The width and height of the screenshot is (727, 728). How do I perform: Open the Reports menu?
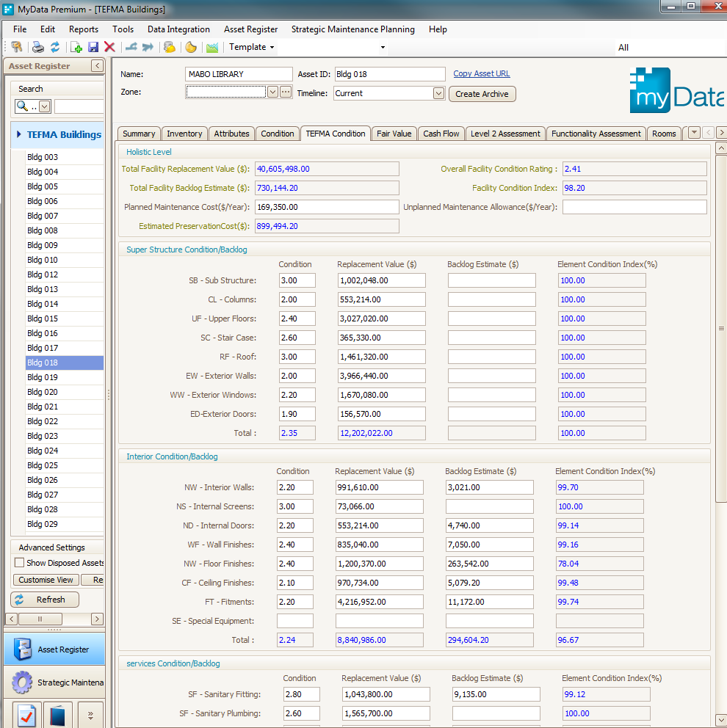(84, 29)
